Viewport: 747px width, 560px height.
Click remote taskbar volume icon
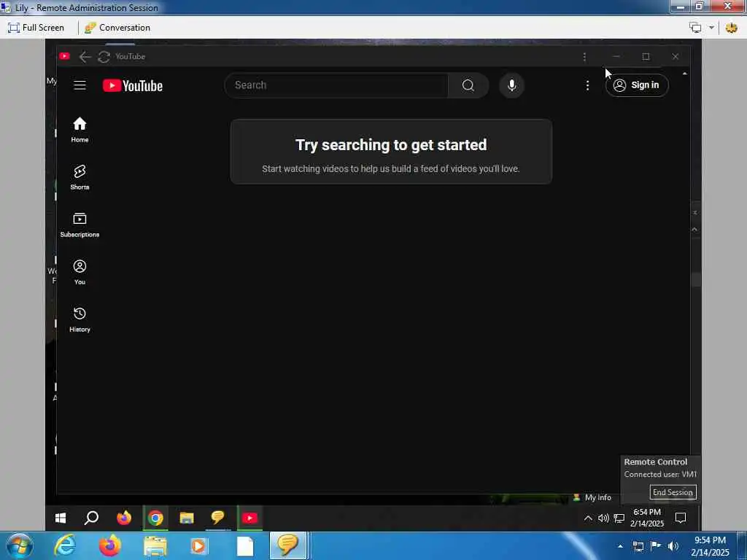point(603,518)
